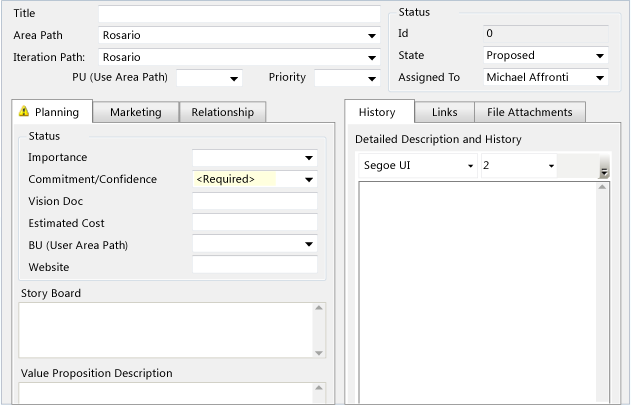This screenshot has height=405, width=631.
Task: Click the Id field showing 0
Action: pos(546,33)
